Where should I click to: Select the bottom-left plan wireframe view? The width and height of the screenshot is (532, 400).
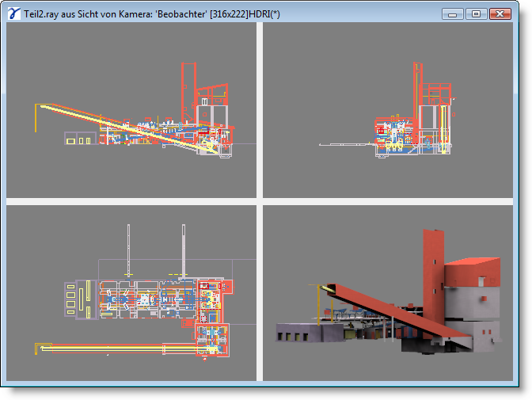131,293
